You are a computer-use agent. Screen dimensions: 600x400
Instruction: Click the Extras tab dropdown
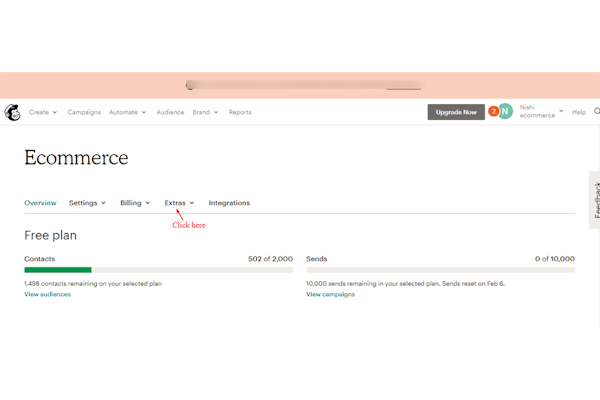point(179,203)
